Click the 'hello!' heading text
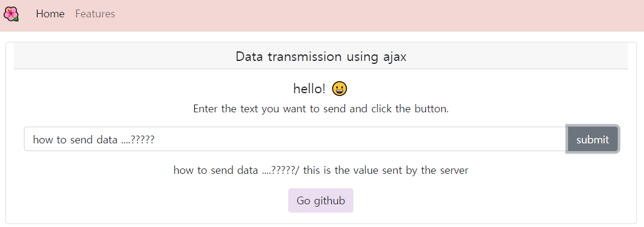This screenshot has height=227, width=644. pyautogui.click(x=309, y=88)
